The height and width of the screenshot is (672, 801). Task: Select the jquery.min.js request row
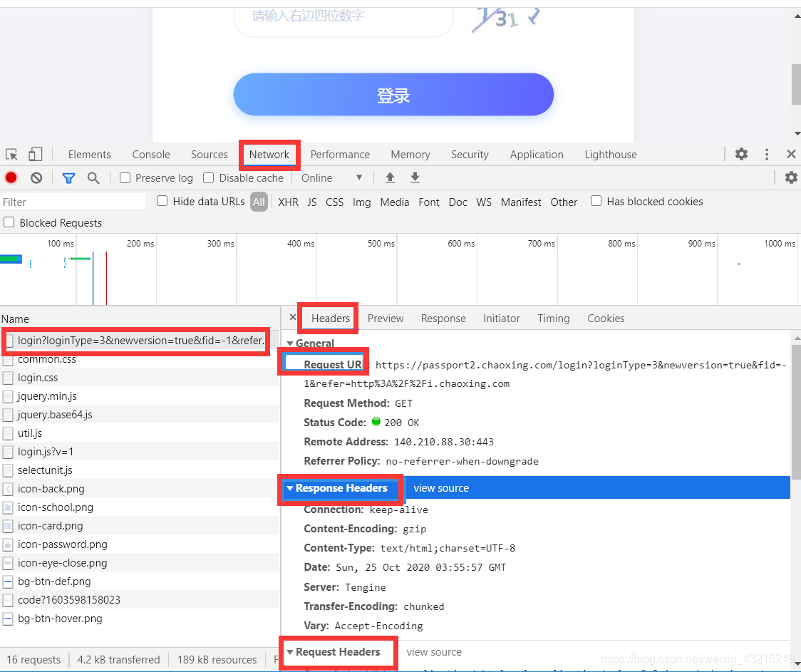click(x=47, y=396)
